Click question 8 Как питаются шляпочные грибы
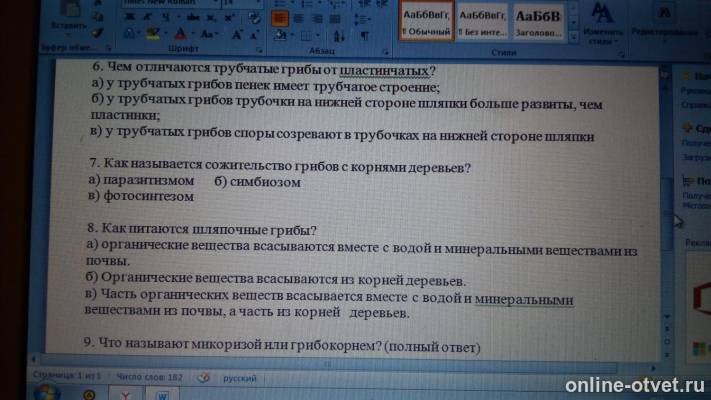Screen dimensions: 711x400 pos(201,229)
